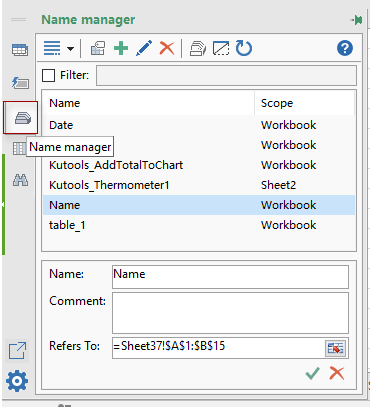Refresh the name list
This screenshot has width=370, height=407.
(x=244, y=48)
